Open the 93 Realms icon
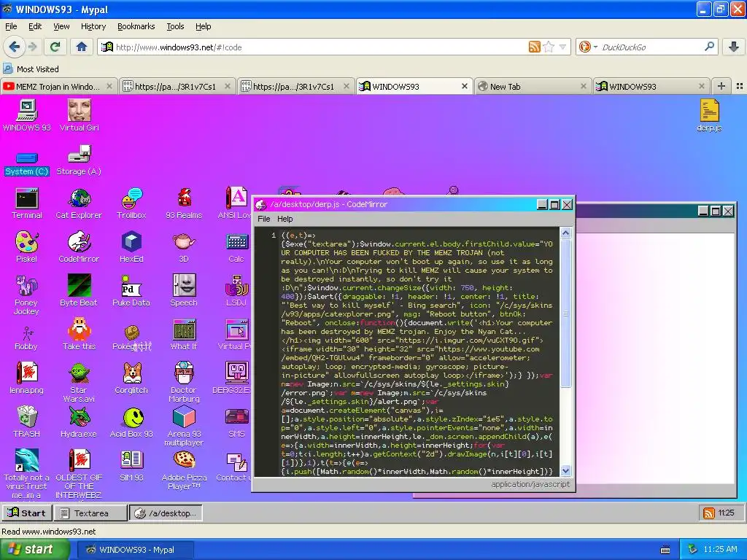The image size is (747, 560). click(x=184, y=204)
